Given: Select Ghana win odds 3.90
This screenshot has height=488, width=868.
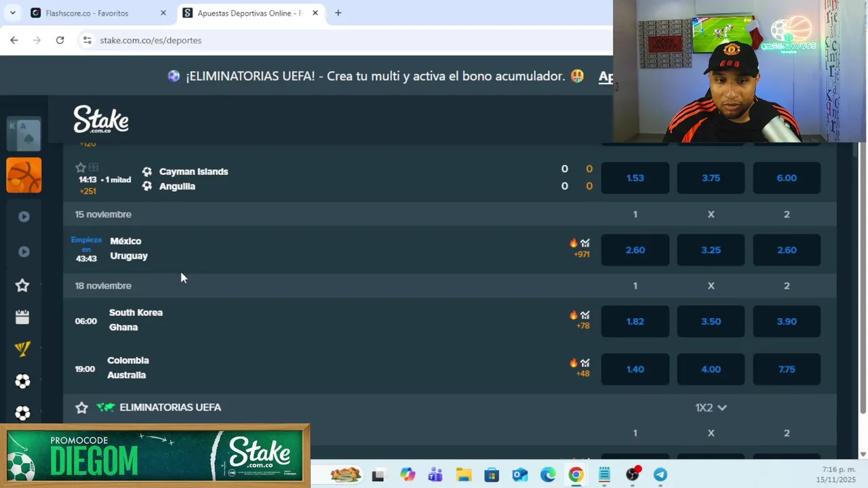Looking at the screenshot, I should (x=787, y=321).
